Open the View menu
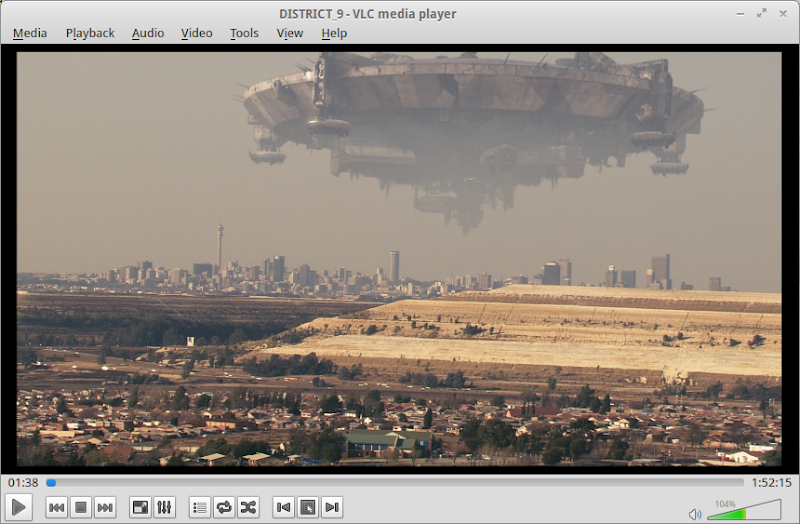The width and height of the screenshot is (800, 524). pyautogui.click(x=290, y=33)
